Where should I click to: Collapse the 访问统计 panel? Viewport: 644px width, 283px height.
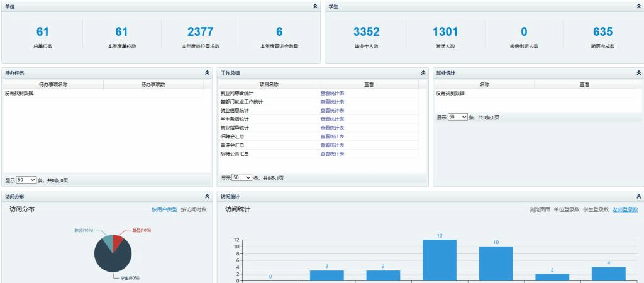(x=639, y=197)
